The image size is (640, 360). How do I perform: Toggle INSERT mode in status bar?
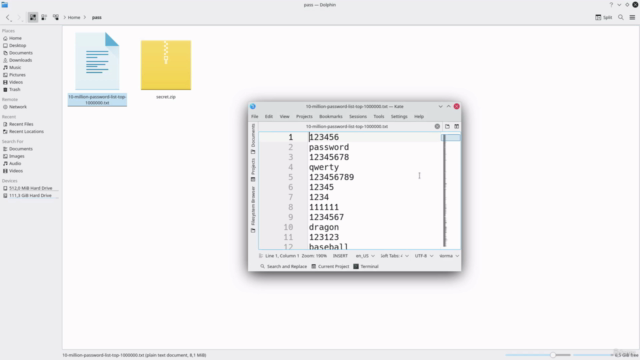[340, 256]
